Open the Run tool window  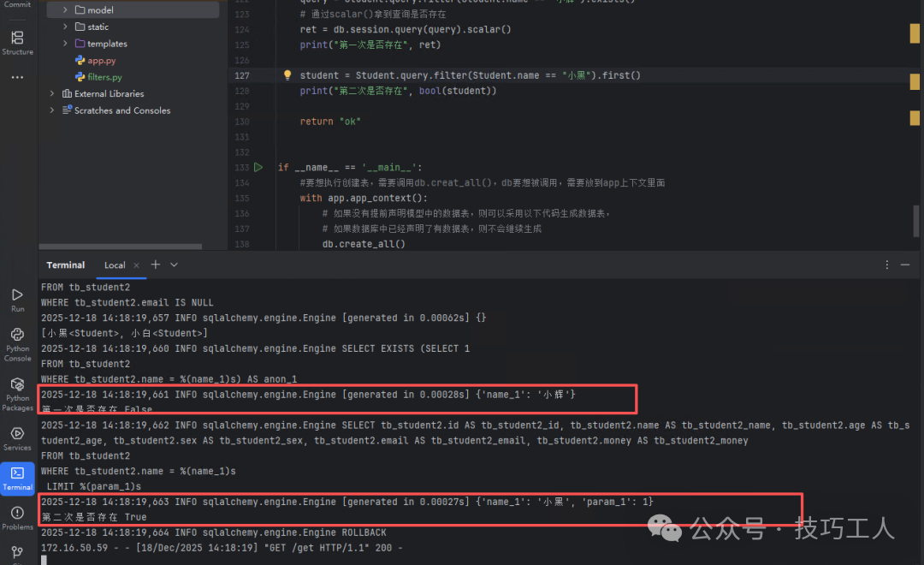point(17,300)
